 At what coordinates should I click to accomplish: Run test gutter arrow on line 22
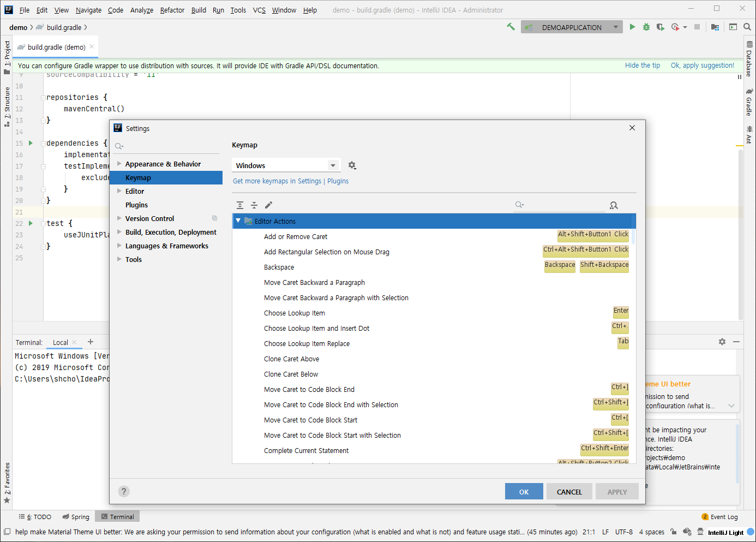pyautogui.click(x=31, y=223)
